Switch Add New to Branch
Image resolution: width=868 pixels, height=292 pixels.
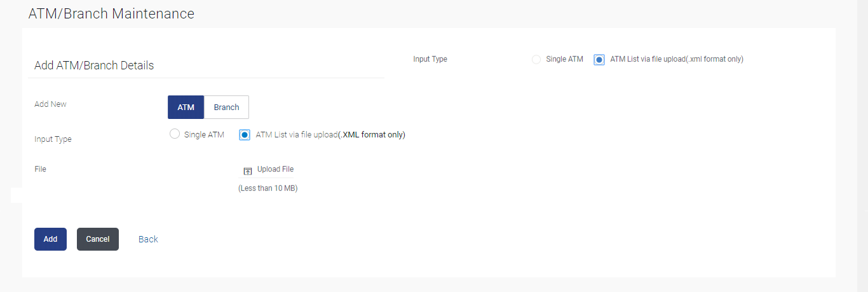pos(226,108)
